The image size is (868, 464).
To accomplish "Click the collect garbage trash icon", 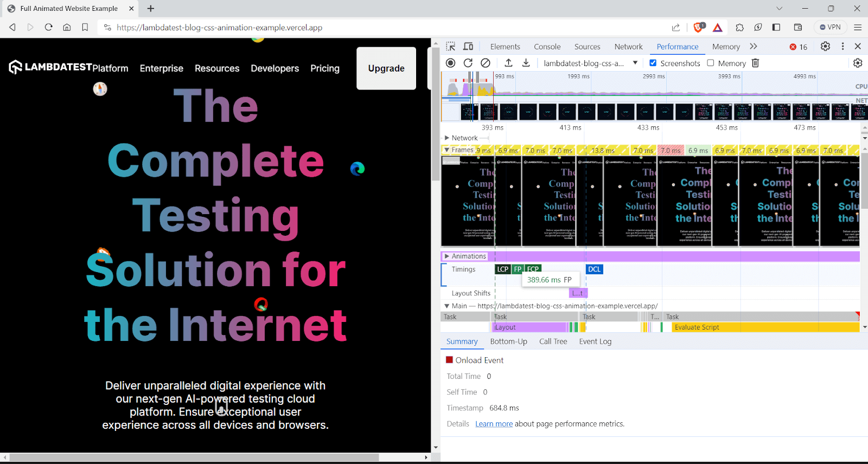I will point(755,63).
